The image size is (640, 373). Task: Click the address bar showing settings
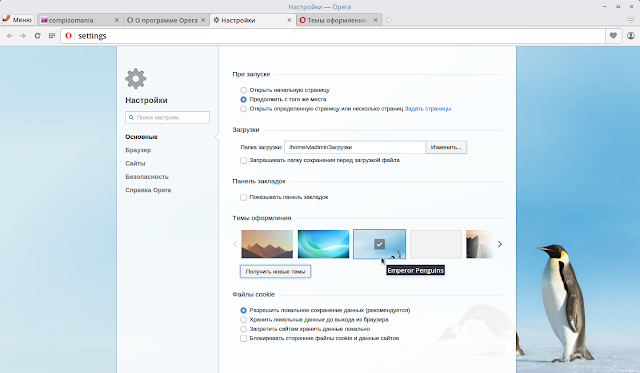[333, 36]
